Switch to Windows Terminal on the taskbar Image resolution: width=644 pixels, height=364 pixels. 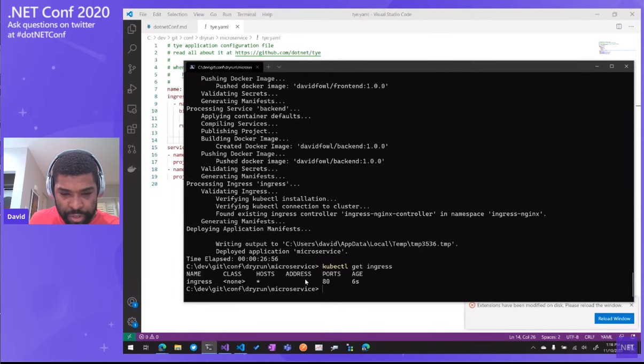[x=209, y=347]
